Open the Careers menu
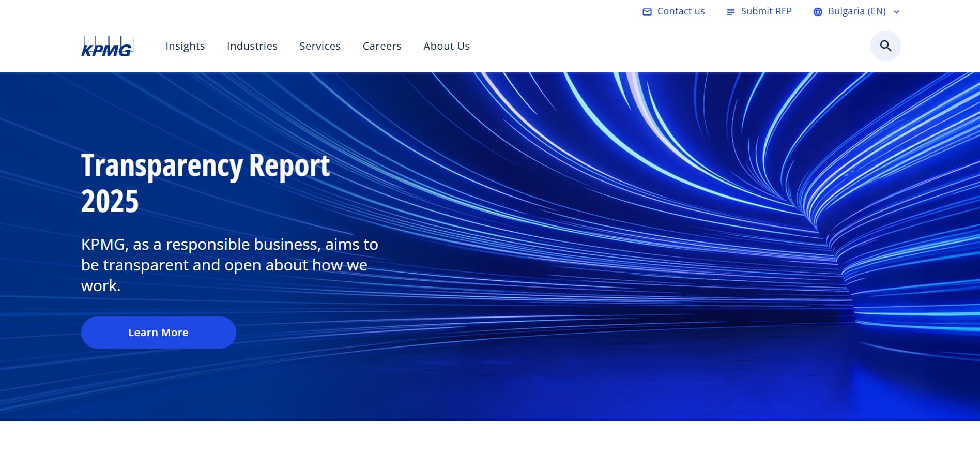Screen dimensions: 980x468 [382, 46]
